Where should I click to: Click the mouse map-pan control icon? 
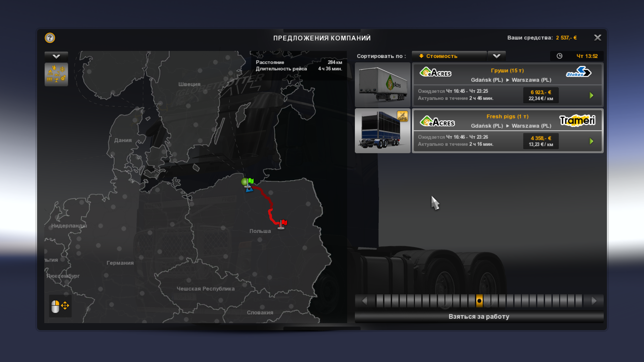pyautogui.click(x=60, y=306)
